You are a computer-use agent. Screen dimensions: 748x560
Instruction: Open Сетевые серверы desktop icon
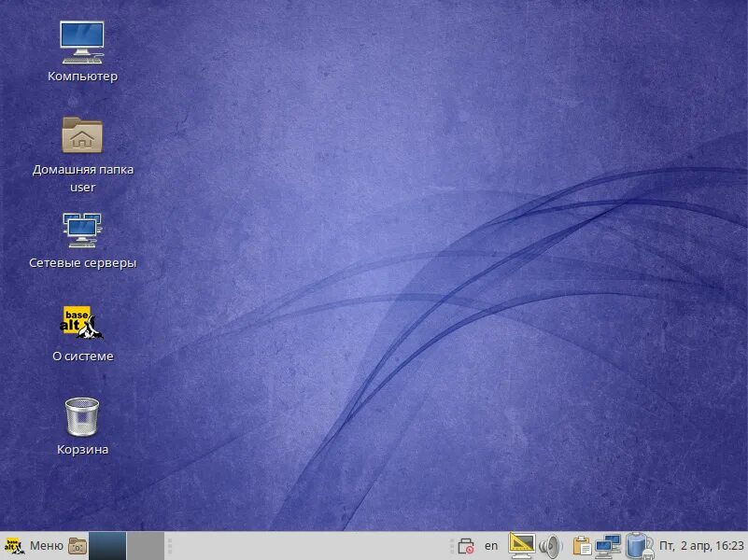click(x=82, y=231)
